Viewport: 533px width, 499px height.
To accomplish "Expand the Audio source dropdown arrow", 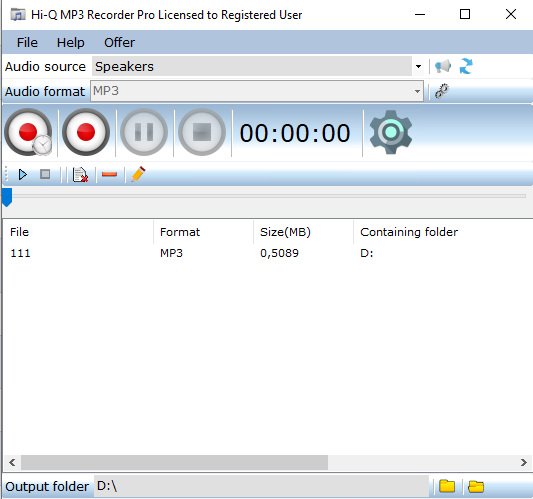I will point(418,66).
